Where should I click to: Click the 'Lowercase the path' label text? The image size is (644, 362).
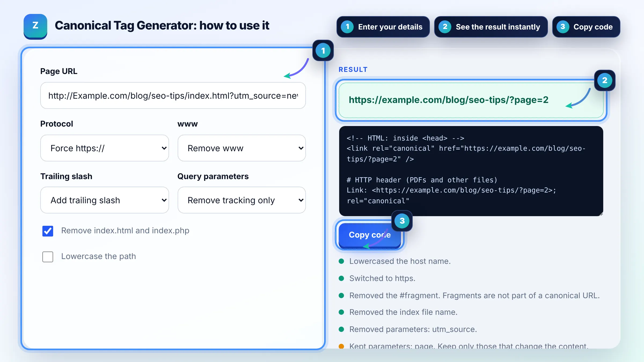[x=98, y=256]
